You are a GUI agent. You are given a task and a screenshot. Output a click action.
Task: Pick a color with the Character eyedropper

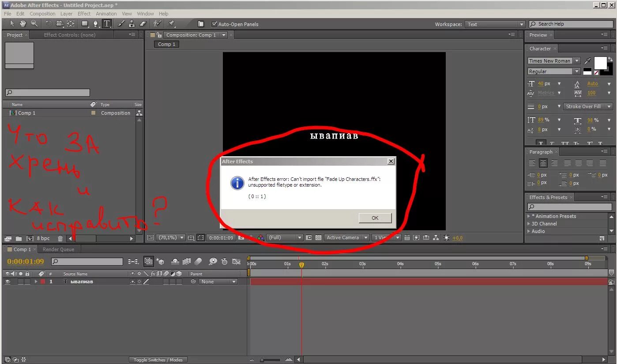[587, 61]
